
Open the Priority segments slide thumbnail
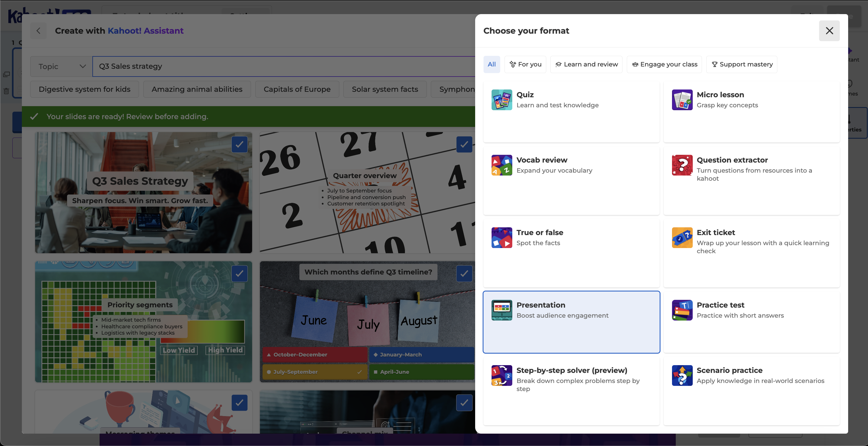[144, 322]
